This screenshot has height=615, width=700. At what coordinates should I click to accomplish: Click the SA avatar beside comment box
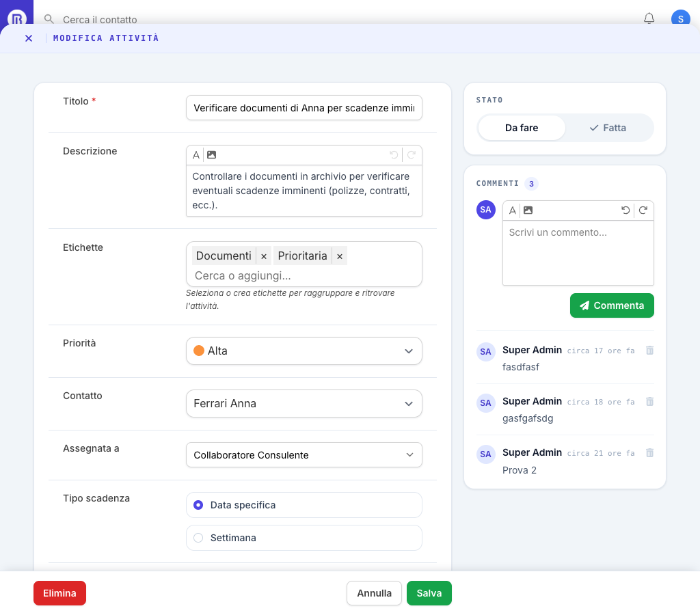point(486,210)
